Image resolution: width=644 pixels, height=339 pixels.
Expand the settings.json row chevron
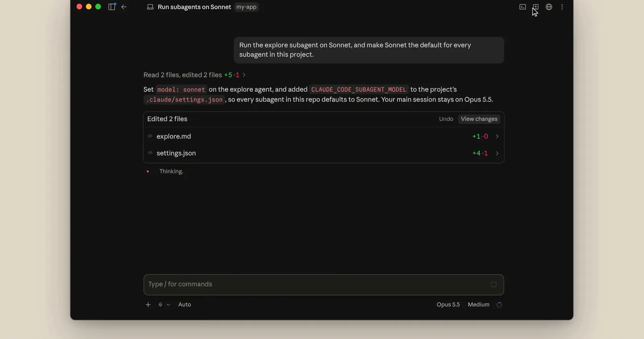497,153
